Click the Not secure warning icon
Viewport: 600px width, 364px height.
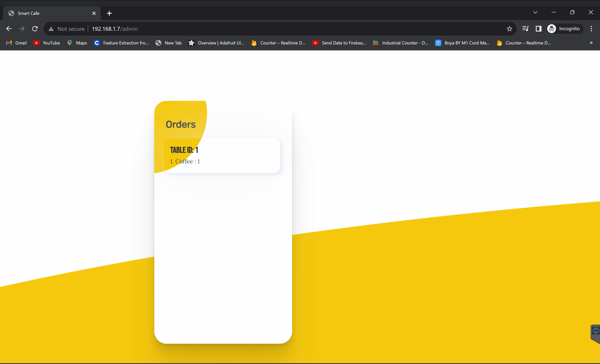click(51, 29)
